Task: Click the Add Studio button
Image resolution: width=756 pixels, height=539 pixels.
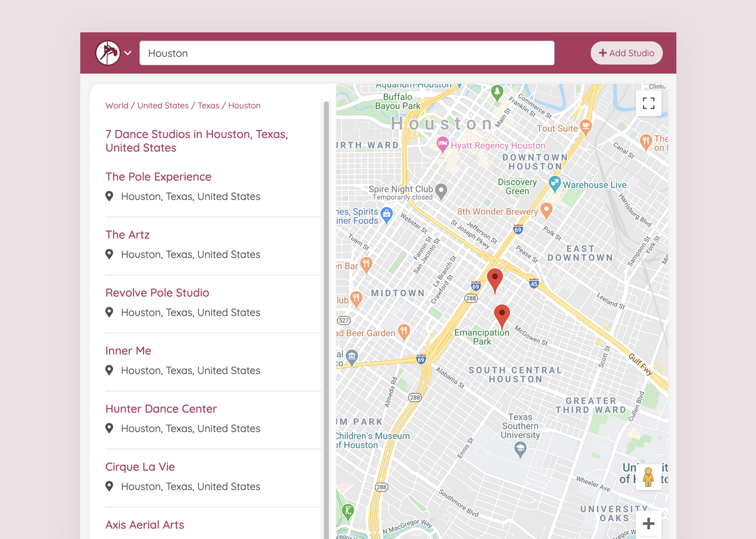Action: coord(627,53)
